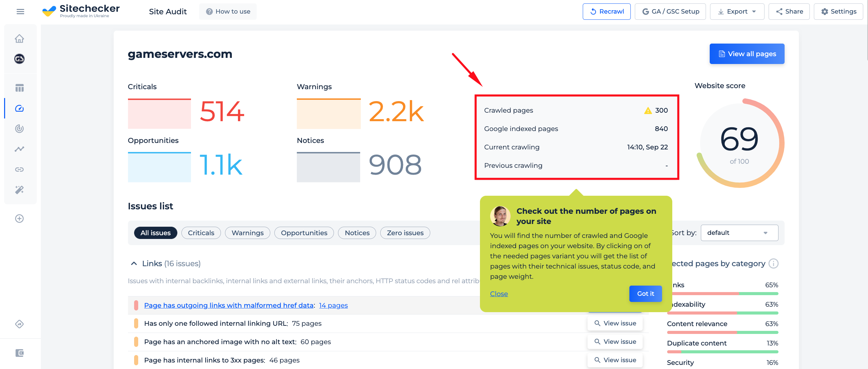Click the Criticals 514 count
The image size is (868, 369).
[x=222, y=112]
